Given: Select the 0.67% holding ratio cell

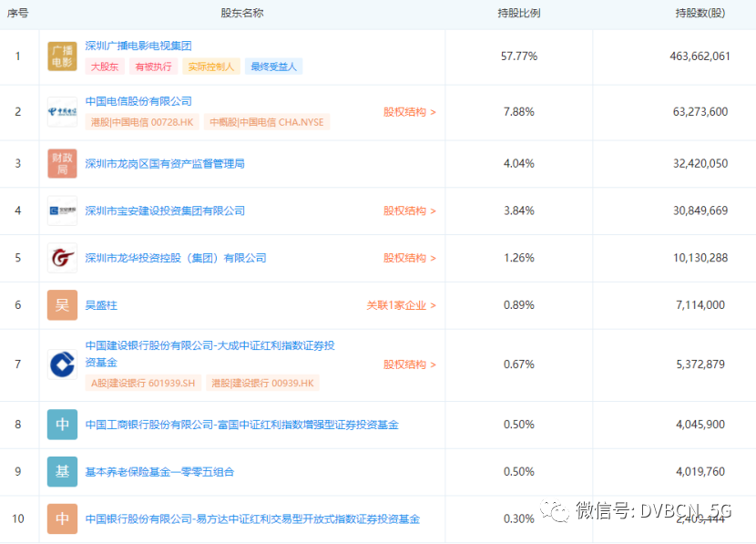Looking at the screenshot, I should [519, 364].
